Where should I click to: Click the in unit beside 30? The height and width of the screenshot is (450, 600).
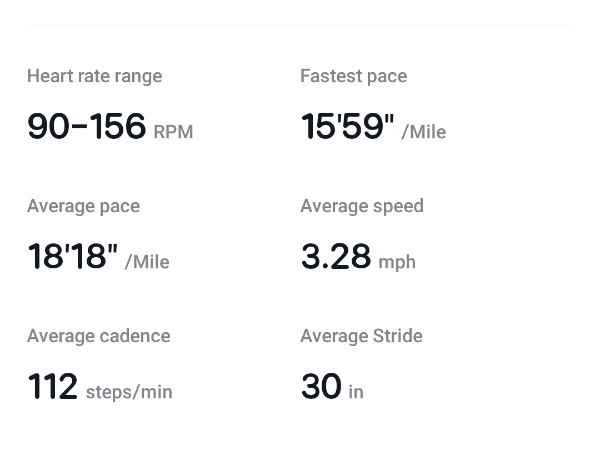click(356, 392)
